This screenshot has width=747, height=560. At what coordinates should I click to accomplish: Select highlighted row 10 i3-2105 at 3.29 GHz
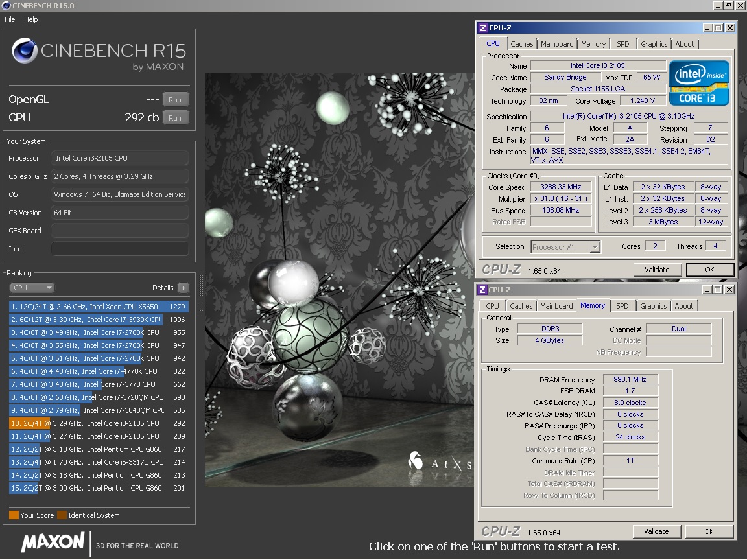pyautogui.click(x=99, y=423)
